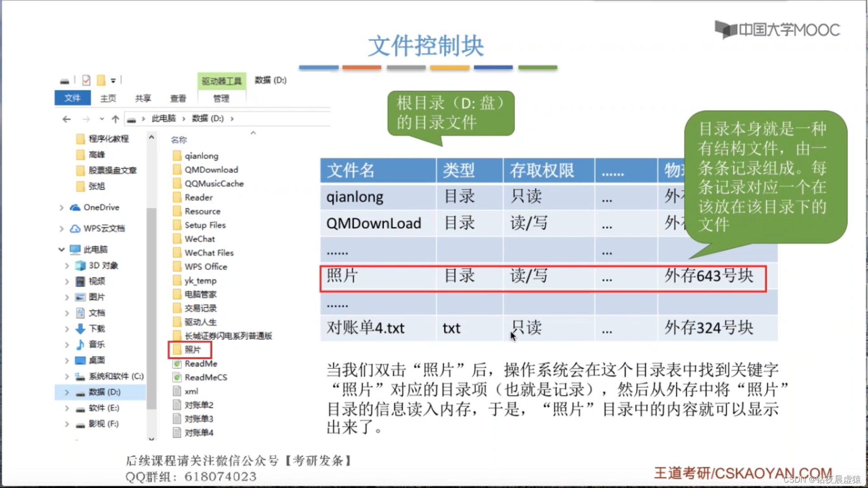This screenshot has width=868, height=488.
Task: Expand the 3D 对象 node
Action: pos(67,266)
